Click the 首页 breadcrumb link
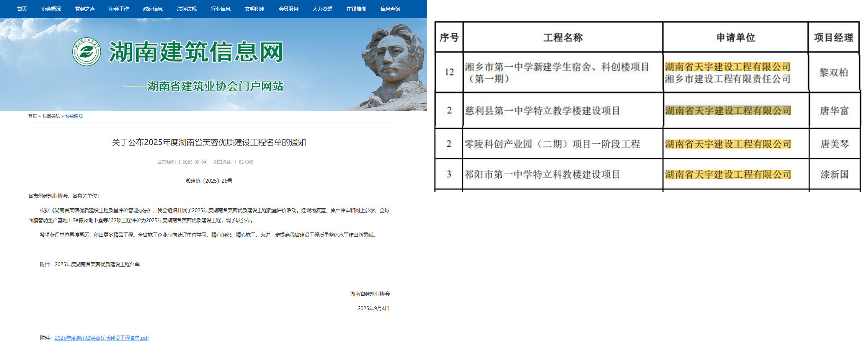The height and width of the screenshot is (347, 868). click(x=33, y=116)
